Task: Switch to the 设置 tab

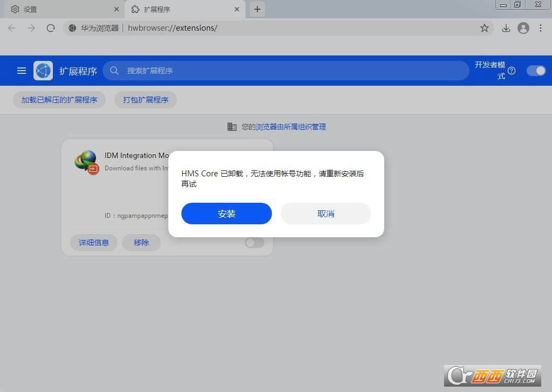Action: tap(64, 9)
